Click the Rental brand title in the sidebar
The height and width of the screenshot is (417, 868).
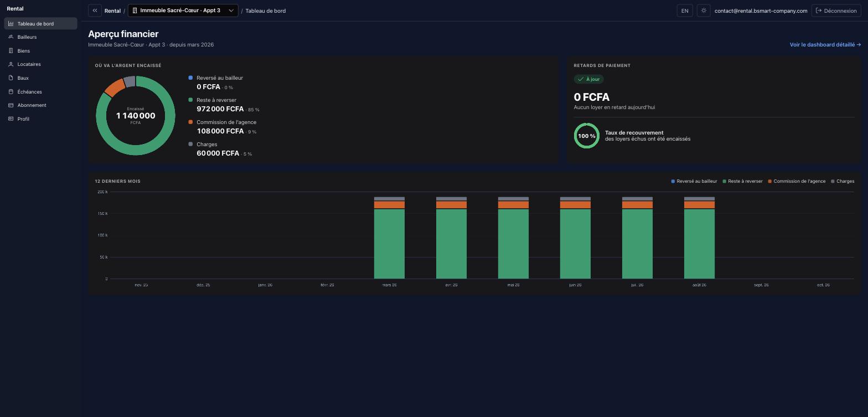coord(15,9)
